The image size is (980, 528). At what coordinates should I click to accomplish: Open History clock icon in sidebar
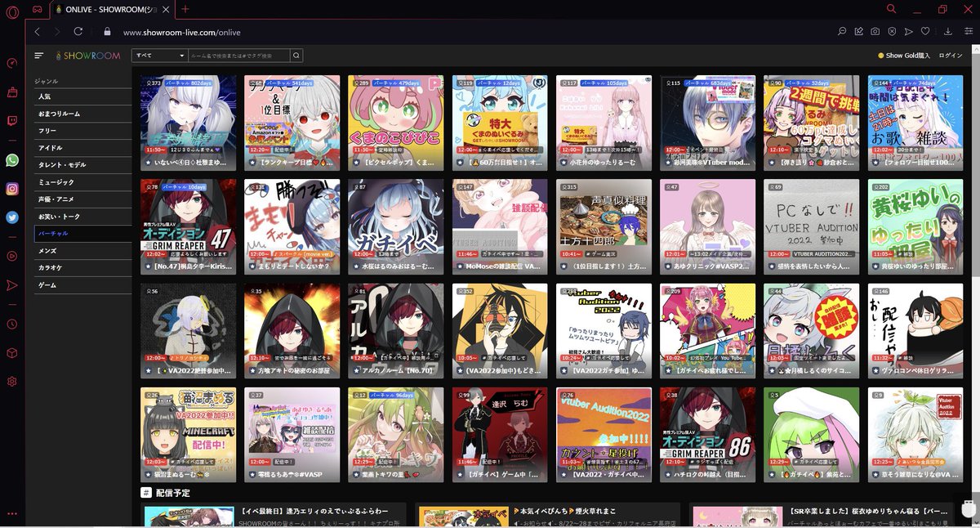point(12,324)
